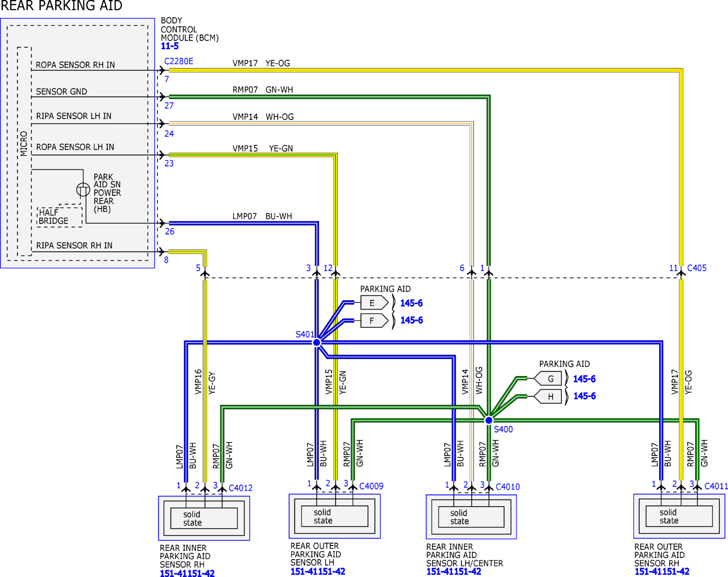This screenshot has height=577, width=728.
Task: Select the REAR OUTER PARKING AID SENSOR LH name
Action: (x=316, y=554)
